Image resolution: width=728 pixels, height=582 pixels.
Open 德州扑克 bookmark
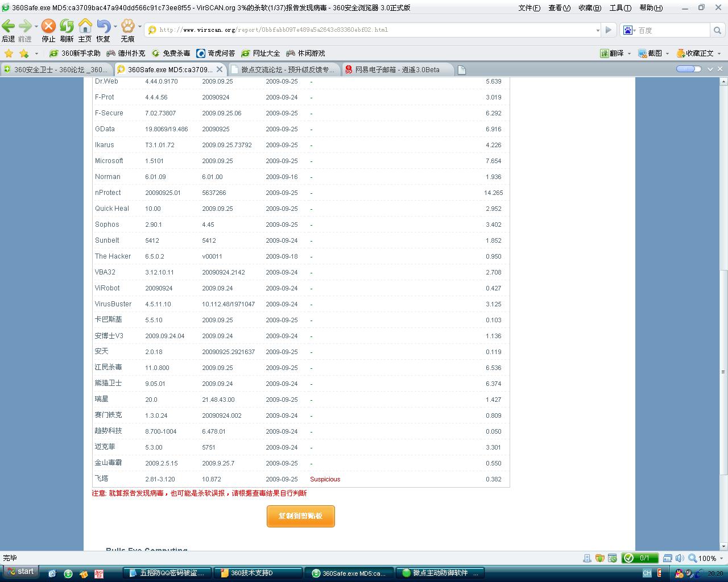coord(126,53)
